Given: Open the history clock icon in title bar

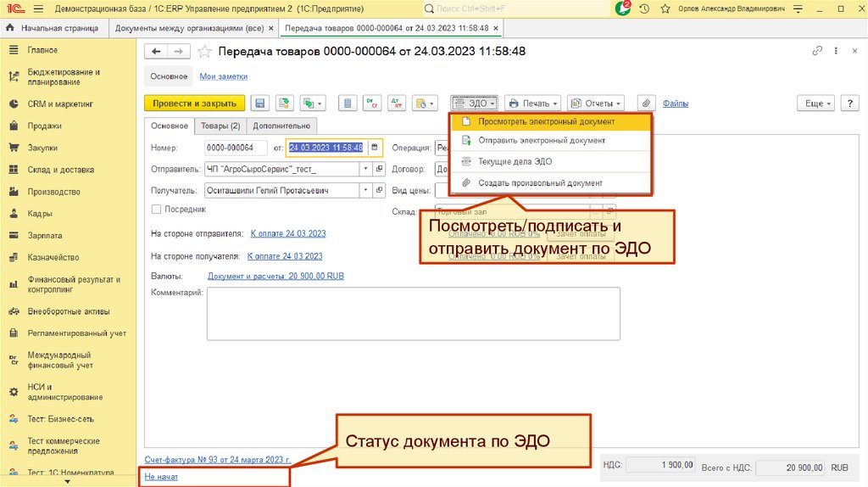Looking at the screenshot, I should [x=644, y=8].
